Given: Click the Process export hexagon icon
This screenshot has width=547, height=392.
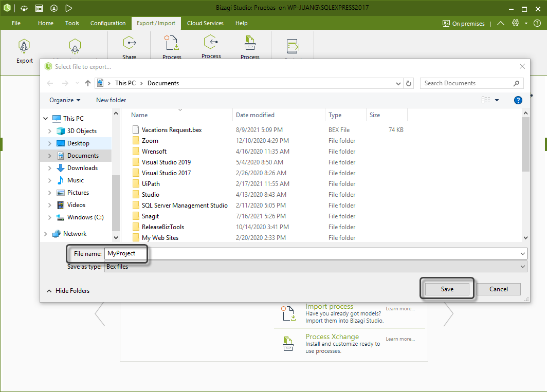Looking at the screenshot, I should (x=211, y=42).
